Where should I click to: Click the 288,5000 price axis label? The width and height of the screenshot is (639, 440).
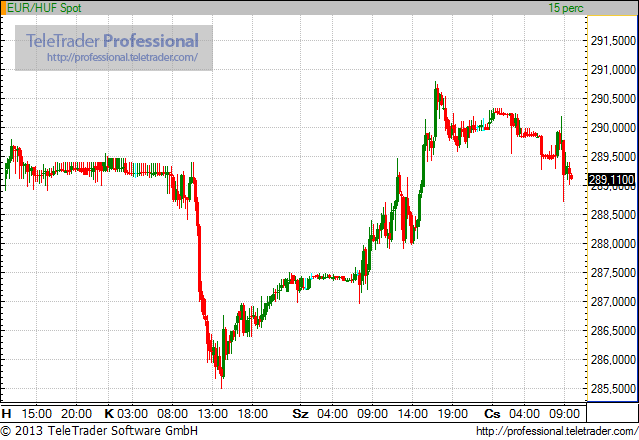tap(613, 215)
